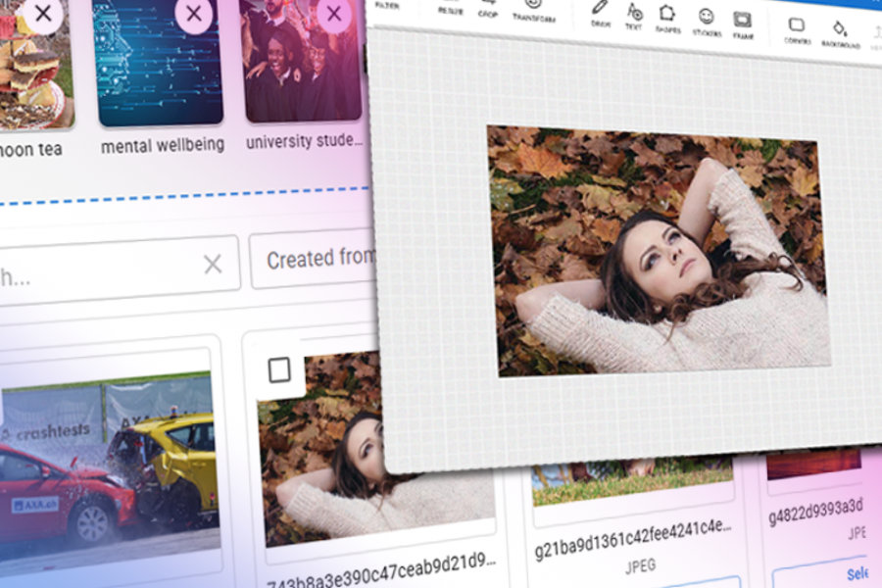
Task: Open the Shapes tool
Action: 667,18
